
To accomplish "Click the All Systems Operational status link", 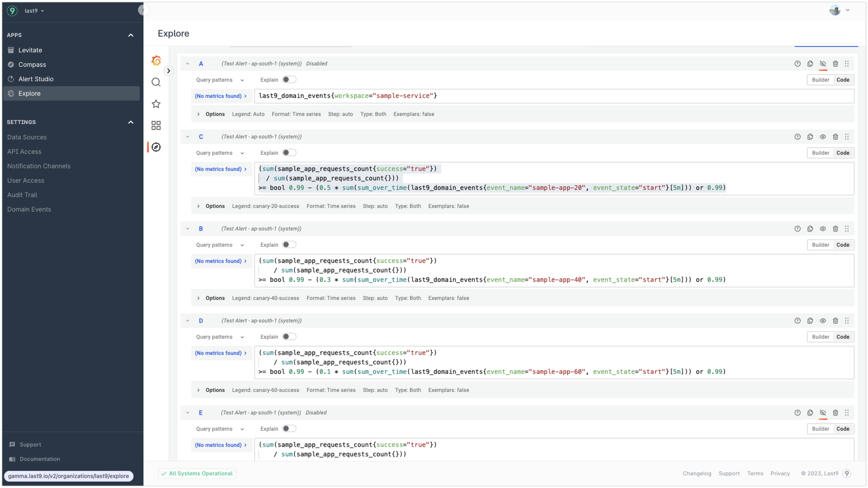I will [x=197, y=473].
